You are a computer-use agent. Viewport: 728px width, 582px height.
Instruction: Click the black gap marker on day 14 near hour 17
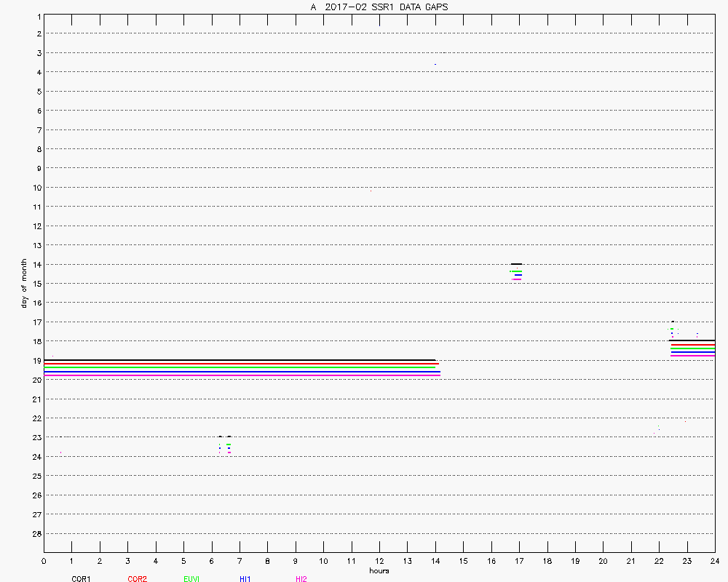pyautogui.click(x=516, y=263)
